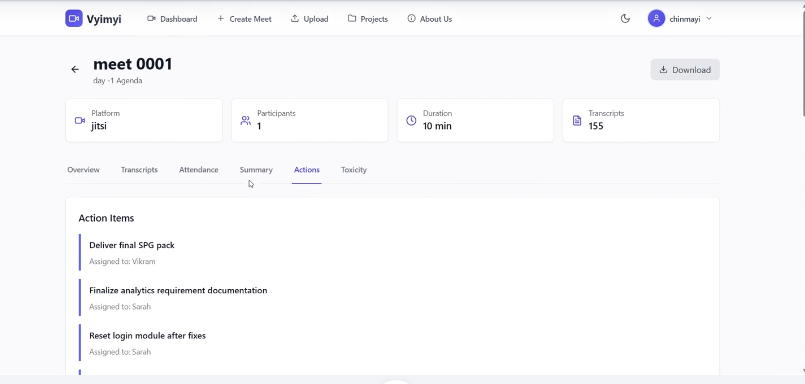Click the Vyimyi camera logo icon
The image size is (805, 384).
click(x=73, y=18)
